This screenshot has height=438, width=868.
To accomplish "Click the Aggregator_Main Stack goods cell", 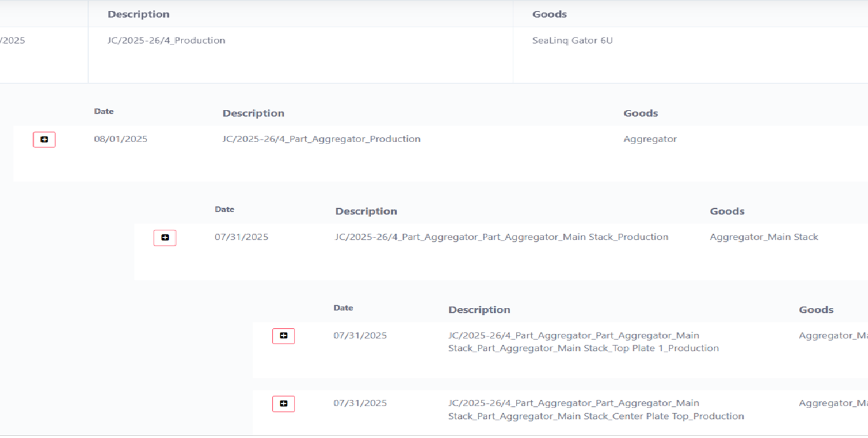I will [x=763, y=237].
